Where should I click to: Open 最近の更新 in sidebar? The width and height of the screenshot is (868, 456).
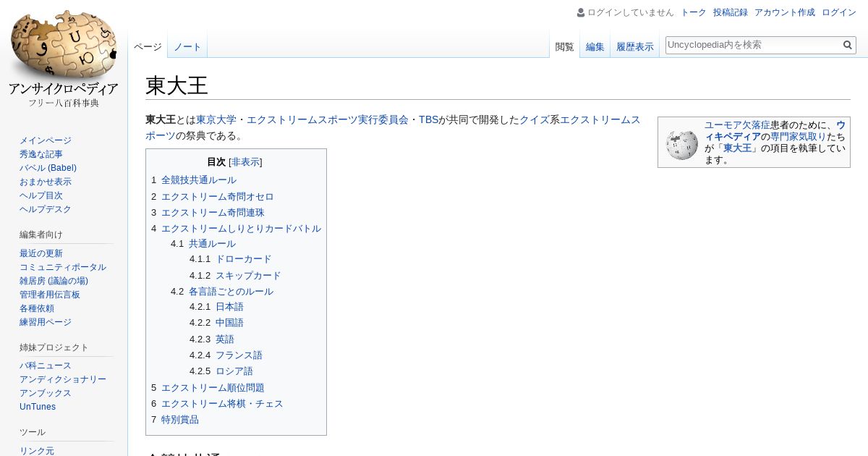click(41, 253)
